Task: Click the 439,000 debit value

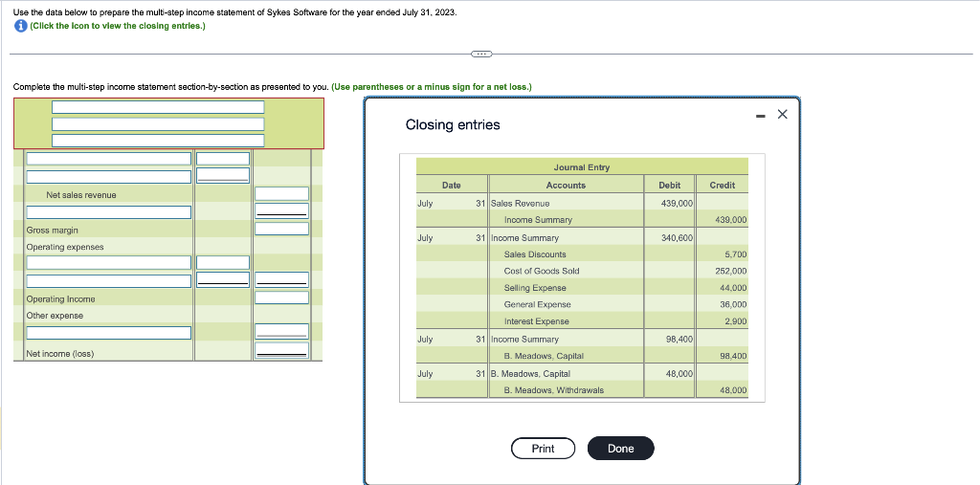Action: [676, 203]
